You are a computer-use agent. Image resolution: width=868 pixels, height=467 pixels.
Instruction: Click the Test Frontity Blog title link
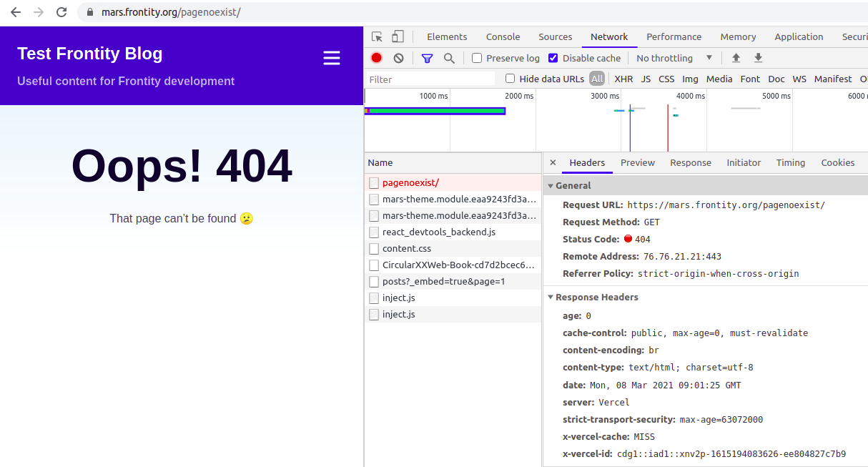[x=90, y=54]
